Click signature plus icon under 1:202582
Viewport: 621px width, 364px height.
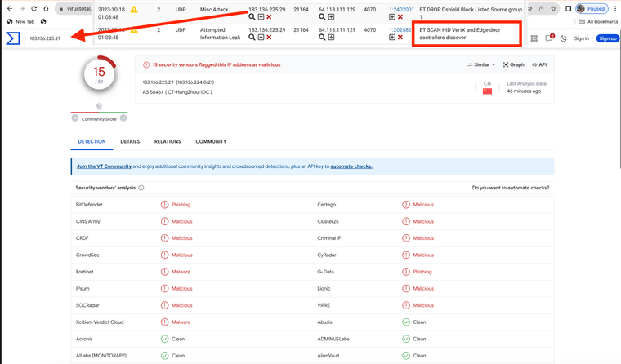coord(392,37)
